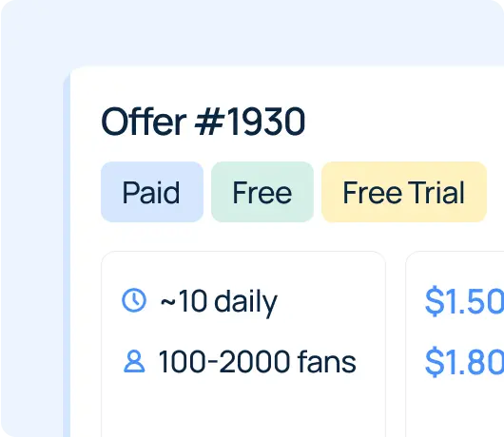Select the green Free tag
The image size is (504, 437).
click(x=262, y=192)
